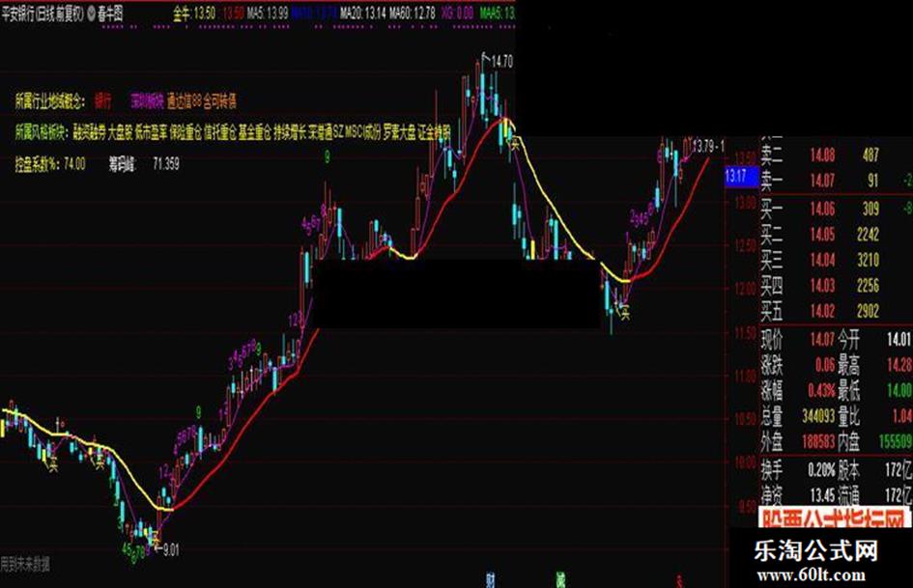
Task: Click the XG: 0.00 indicator readout
Action: 457,14
